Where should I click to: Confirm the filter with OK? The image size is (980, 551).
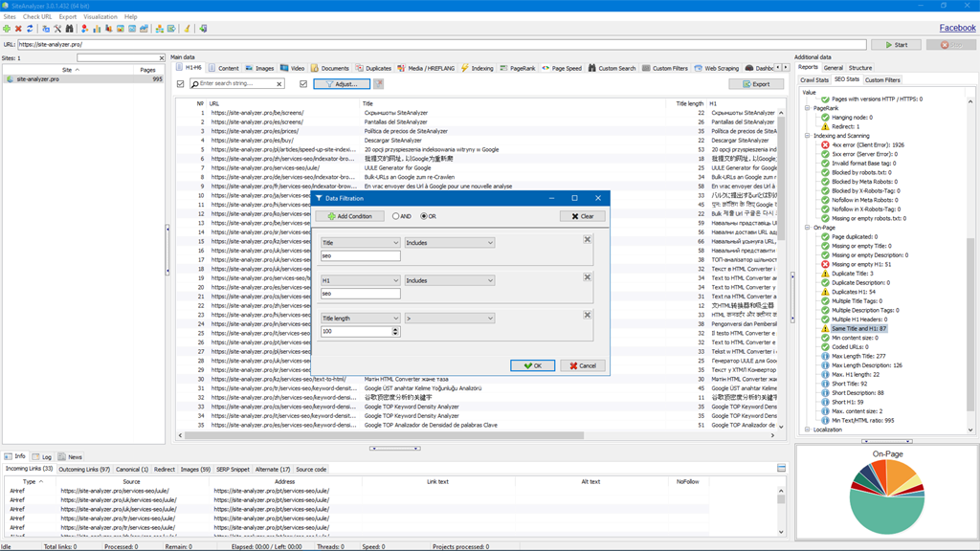pos(532,365)
